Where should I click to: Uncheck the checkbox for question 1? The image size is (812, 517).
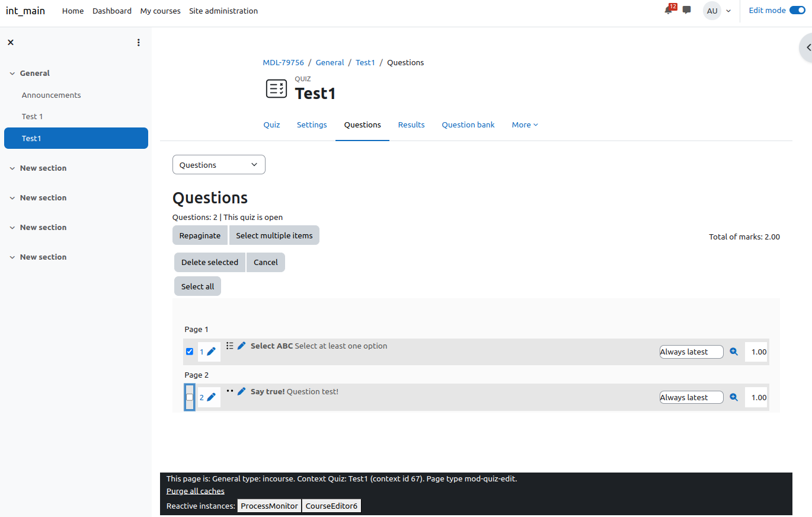pos(190,352)
